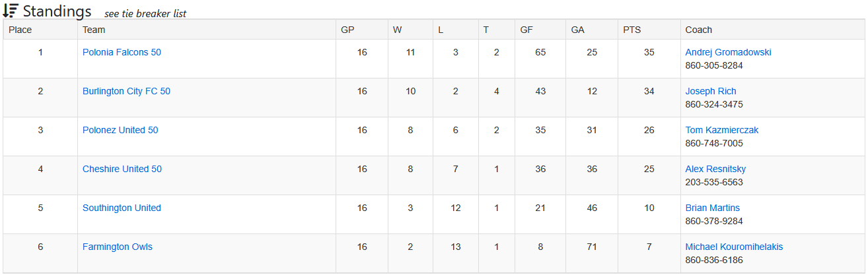Click coach Brian Martins link
This screenshot has width=868, height=275.
pos(713,208)
